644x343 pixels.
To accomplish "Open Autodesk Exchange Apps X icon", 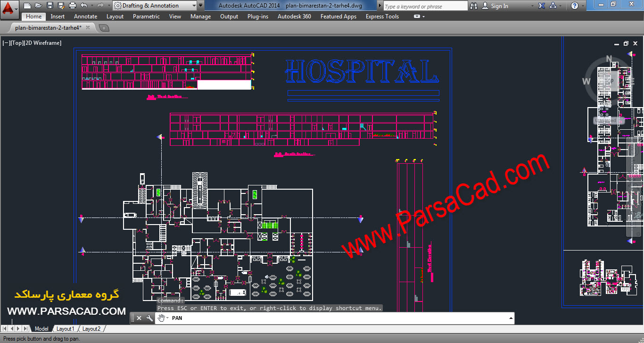I will pyautogui.click(x=542, y=6).
